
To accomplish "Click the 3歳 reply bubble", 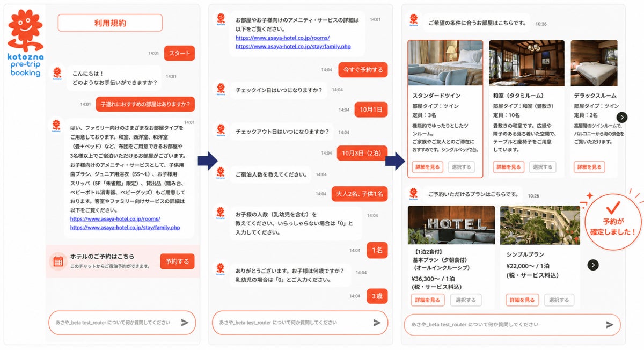I will (377, 296).
